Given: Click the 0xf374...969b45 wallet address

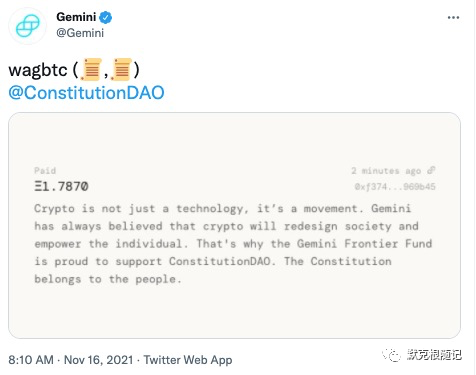Looking at the screenshot, I should coord(395,187).
